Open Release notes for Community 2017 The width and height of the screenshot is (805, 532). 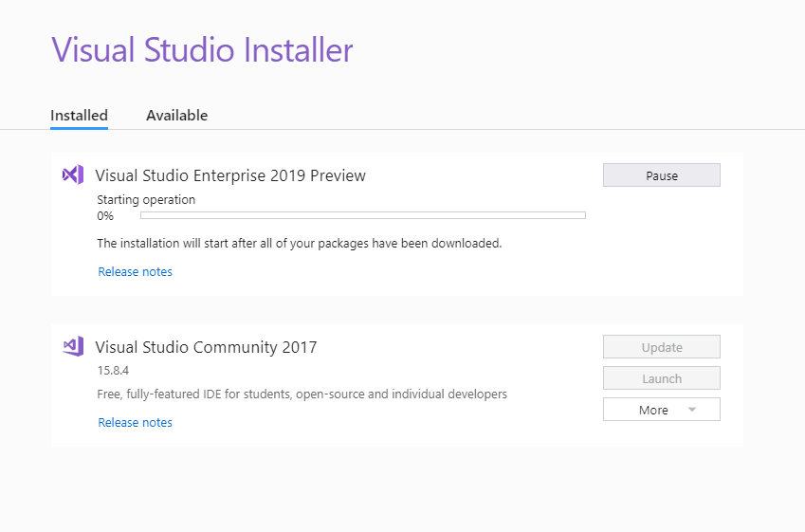[x=135, y=423]
